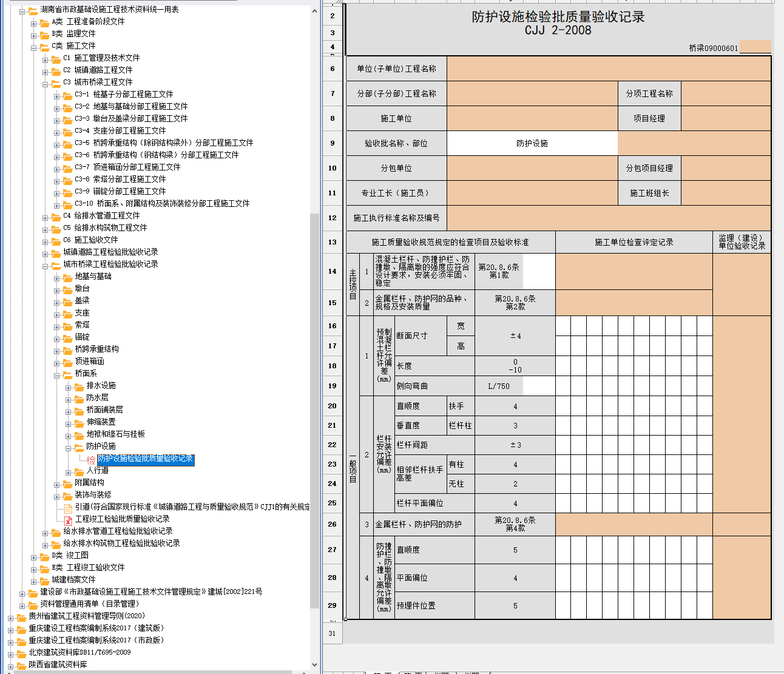Click the folder icon beside 桥跨承重结构
The image size is (784, 674).
point(67,350)
